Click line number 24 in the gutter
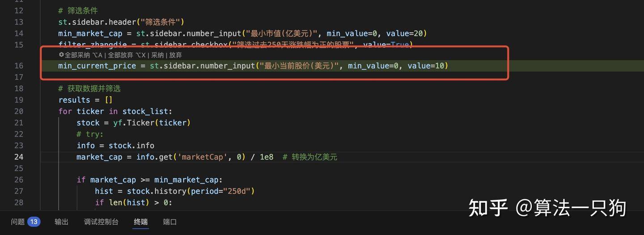644x235 pixels. [19, 157]
